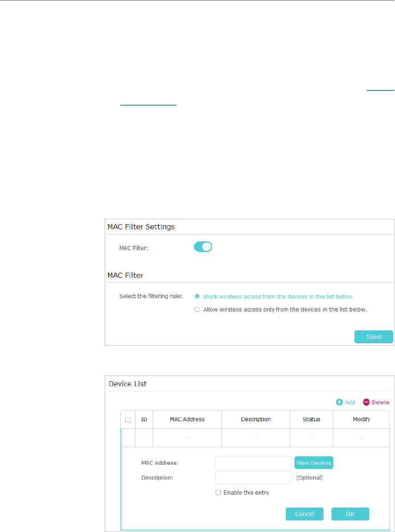Screen dimensions: 395x532
Task: Click the MAC Address column header
Action: [187, 419]
